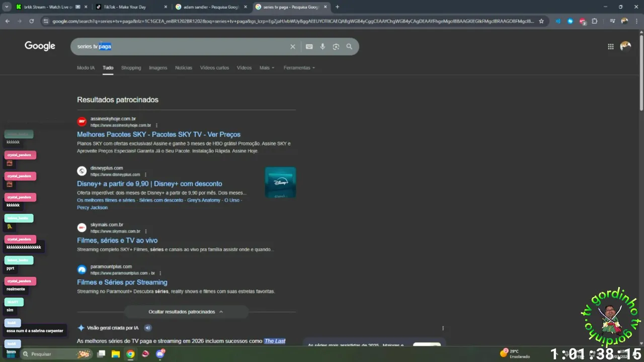Go back with the browser back arrow
The width and height of the screenshot is (644, 362).
(7, 21)
